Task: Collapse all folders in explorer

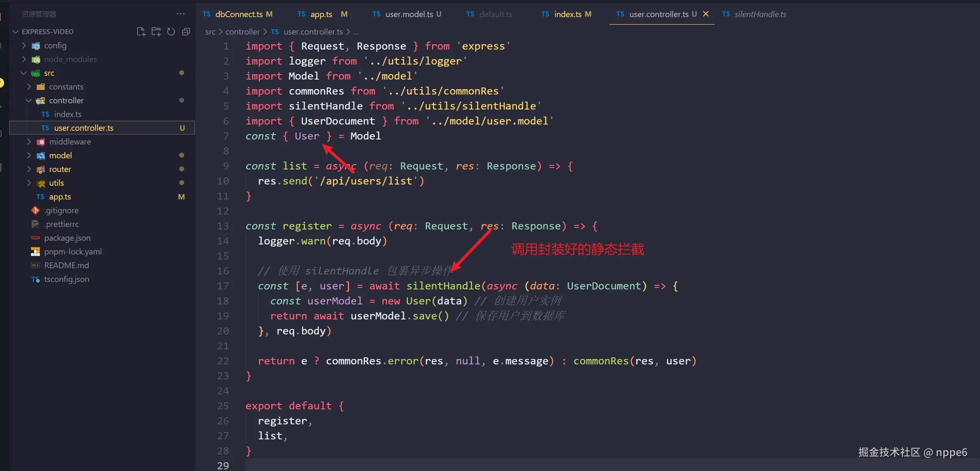Action: 186,32
